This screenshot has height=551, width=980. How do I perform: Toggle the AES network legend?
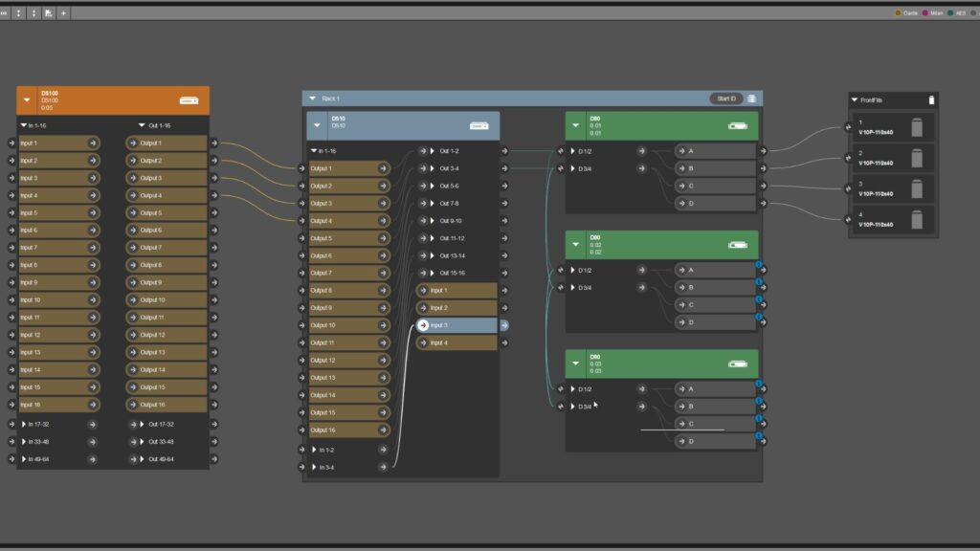[x=950, y=13]
